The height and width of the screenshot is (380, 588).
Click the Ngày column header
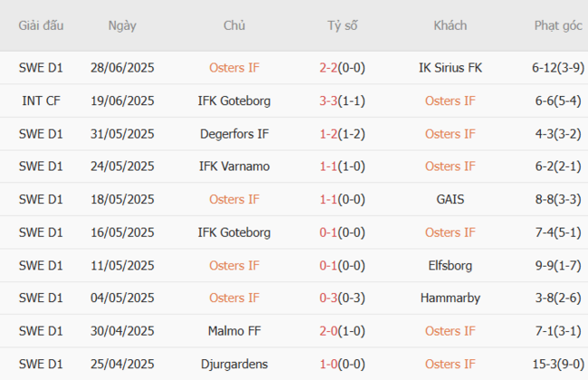122,25
